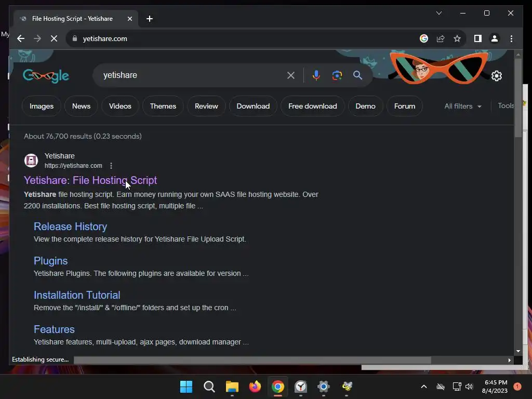Expand the All filters dropdown

[x=463, y=106]
